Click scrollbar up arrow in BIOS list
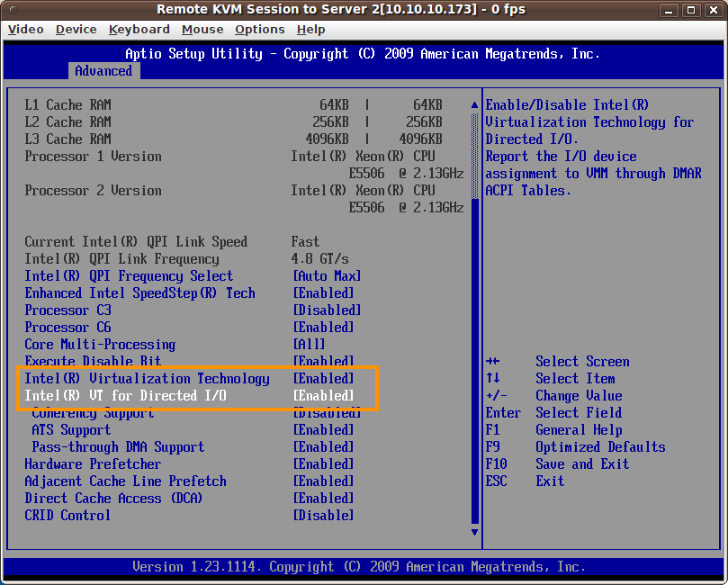Viewport: 728px width, 585px height. [x=474, y=105]
